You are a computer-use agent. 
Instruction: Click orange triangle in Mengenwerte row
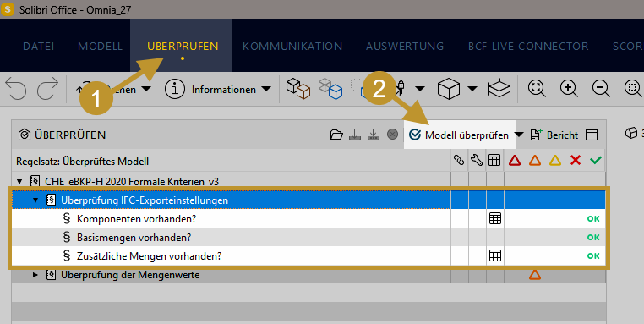click(x=535, y=274)
